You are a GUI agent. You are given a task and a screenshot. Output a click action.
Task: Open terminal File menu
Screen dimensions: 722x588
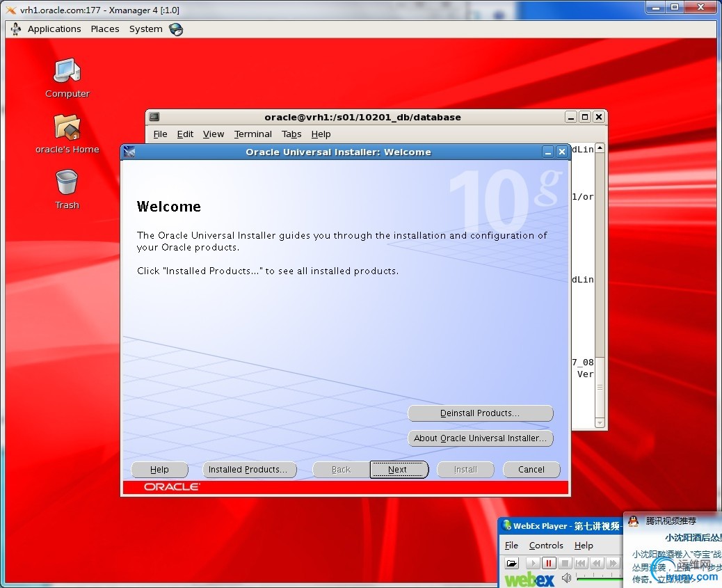pos(160,134)
